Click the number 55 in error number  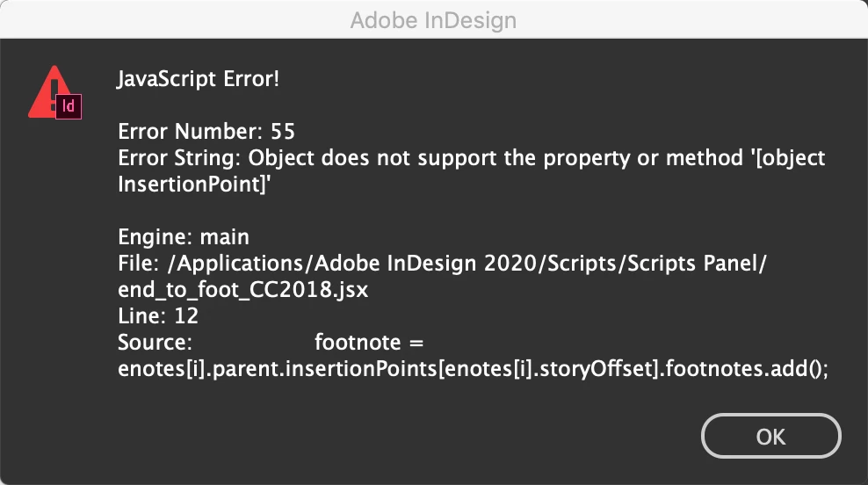coord(283,133)
